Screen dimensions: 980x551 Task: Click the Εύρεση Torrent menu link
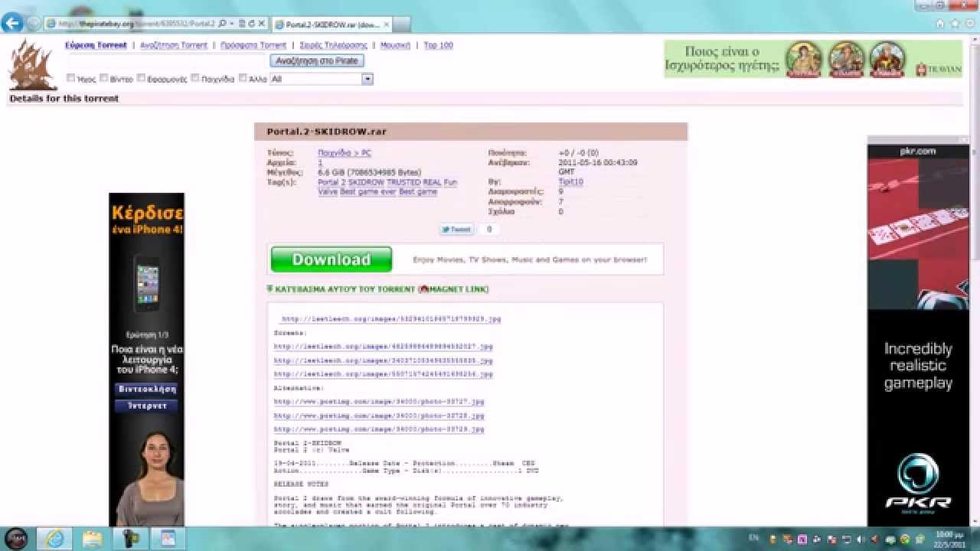(96, 45)
